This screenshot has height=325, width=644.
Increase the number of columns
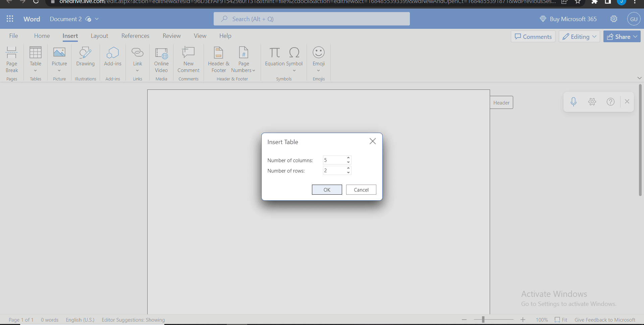tap(348, 157)
